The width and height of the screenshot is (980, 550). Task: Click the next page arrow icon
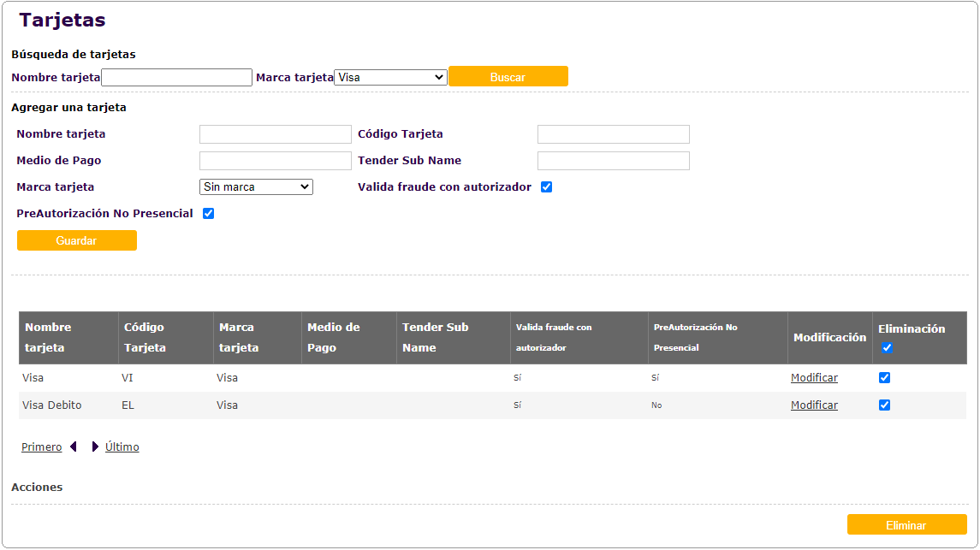pos(95,447)
